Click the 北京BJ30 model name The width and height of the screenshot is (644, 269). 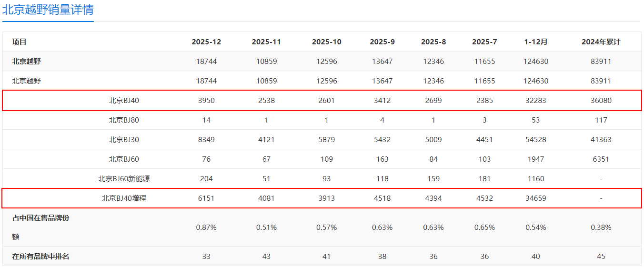coord(124,140)
